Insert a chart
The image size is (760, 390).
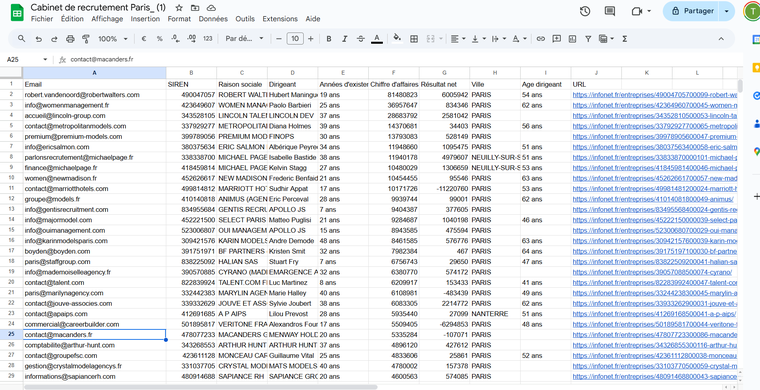coord(572,39)
